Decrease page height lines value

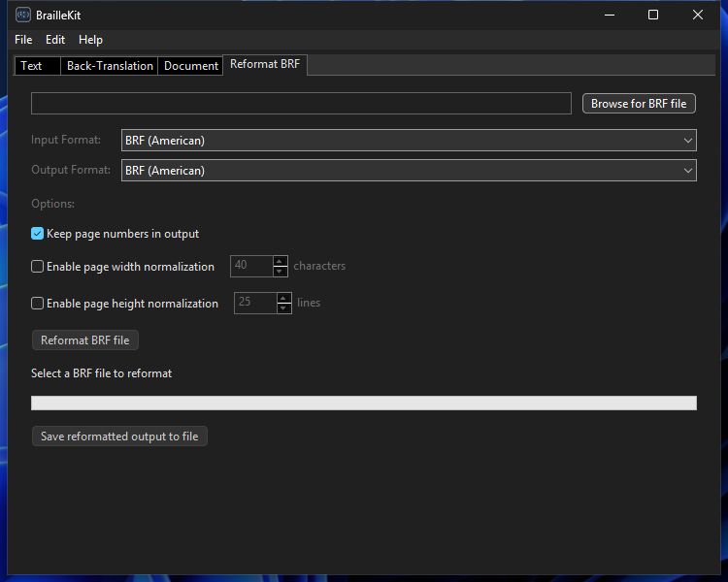point(283,308)
